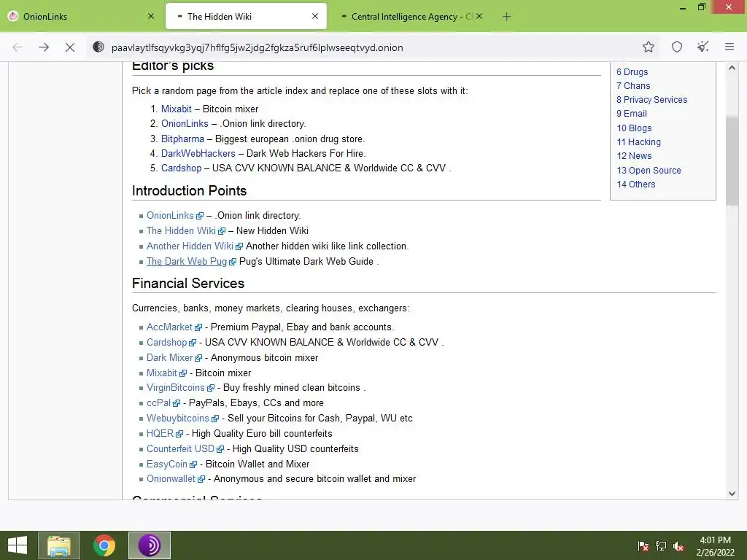
Task: Click the forward navigation arrow
Action: tap(44, 47)
